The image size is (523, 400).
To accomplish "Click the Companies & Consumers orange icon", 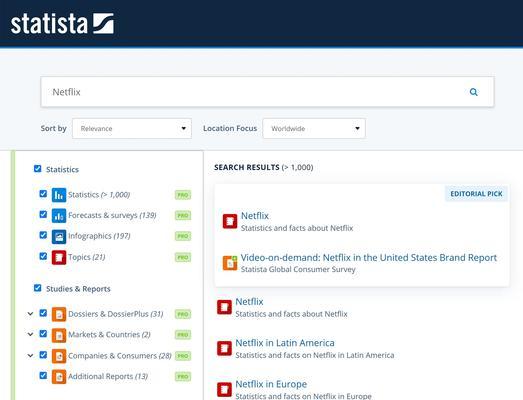I will pyautogui.click(x=59, y=356).
